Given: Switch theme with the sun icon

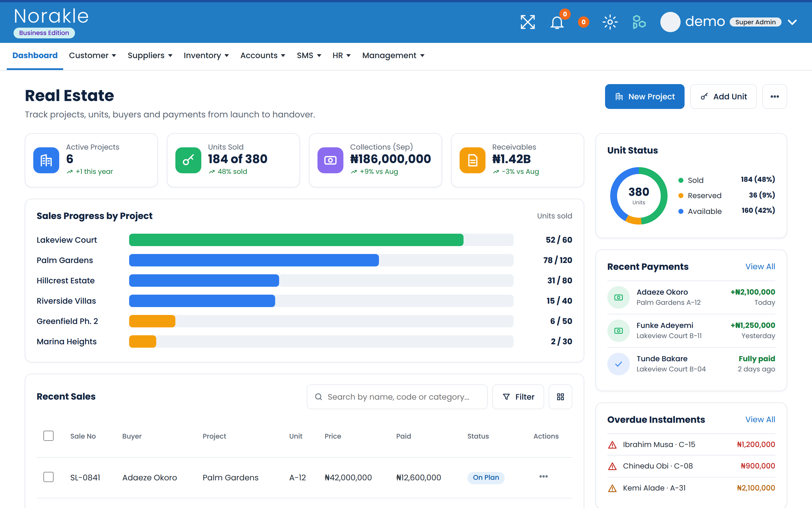Looking at the screenshot, I should (610, 22).
